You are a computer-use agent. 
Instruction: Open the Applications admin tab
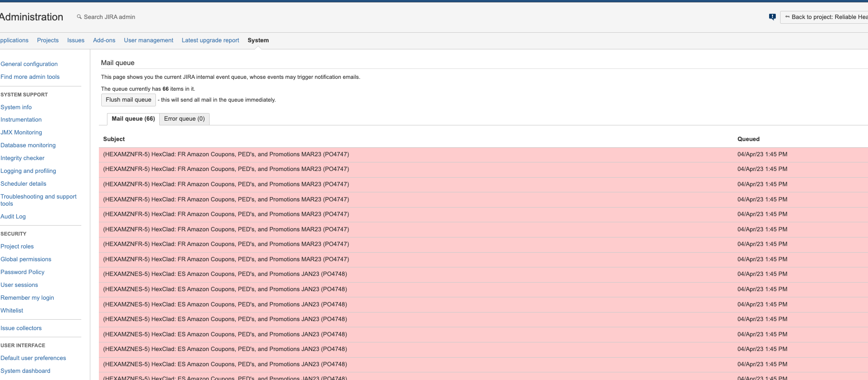pos(14,40)
